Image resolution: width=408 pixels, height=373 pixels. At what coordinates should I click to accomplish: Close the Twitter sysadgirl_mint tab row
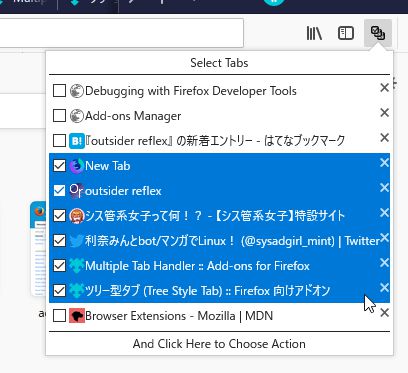tap(384, 238)
